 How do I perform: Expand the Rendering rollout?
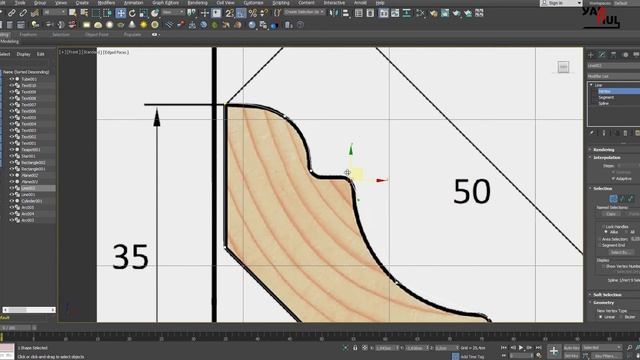tap(604, 150)
